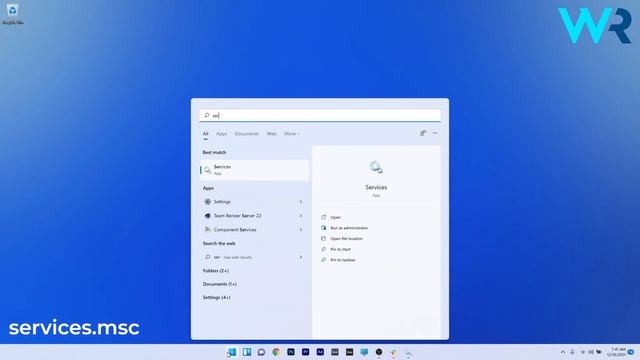Open the volume tray icon
The height and width of the screenshot is (360, 640).
[x=591, y=352]
